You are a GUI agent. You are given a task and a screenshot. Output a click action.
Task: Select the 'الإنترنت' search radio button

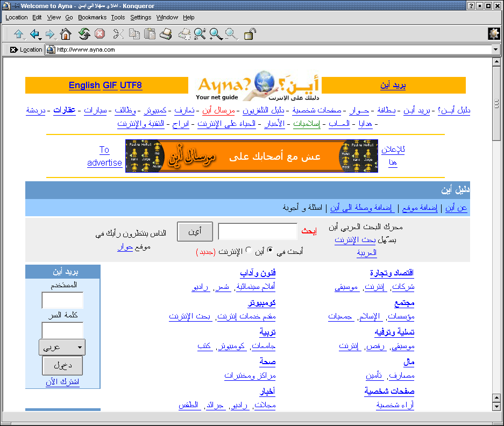click(x=248, y=250)
